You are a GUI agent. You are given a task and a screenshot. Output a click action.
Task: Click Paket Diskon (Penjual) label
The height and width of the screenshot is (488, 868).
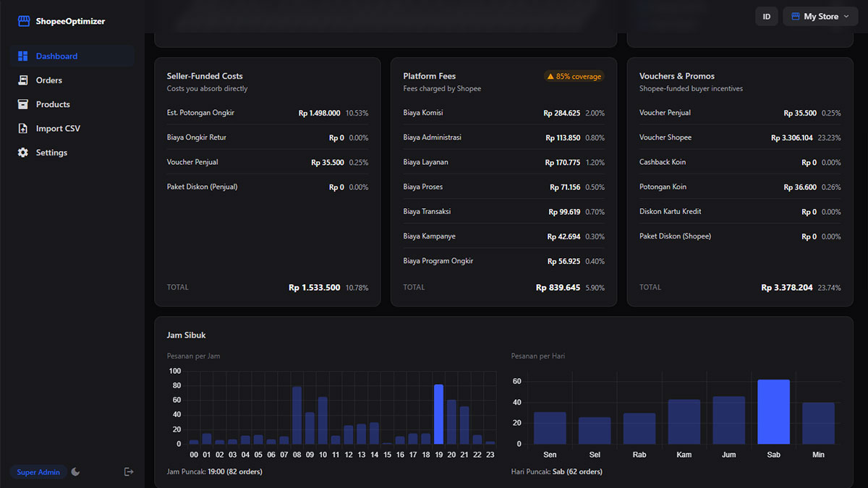pyautogui.click(x=202, y=187)
